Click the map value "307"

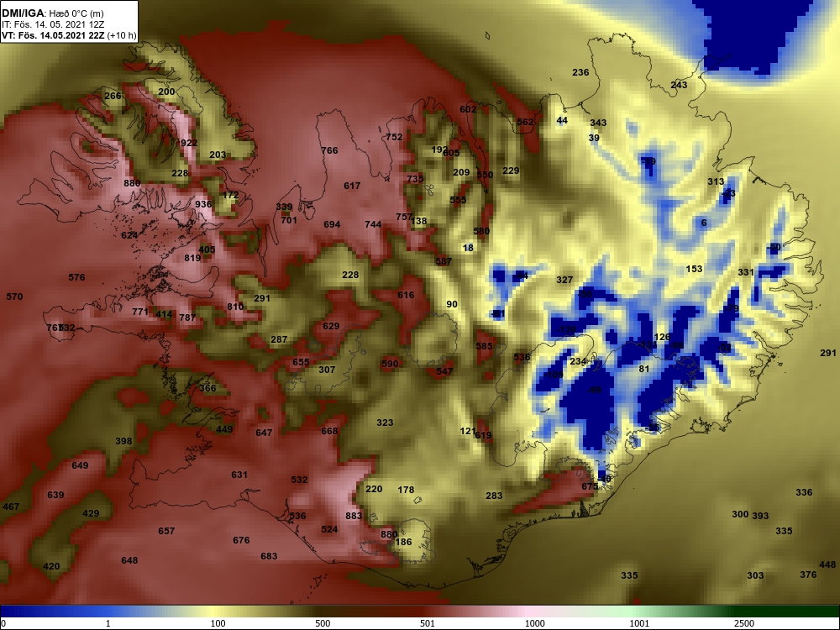point(327,370)
